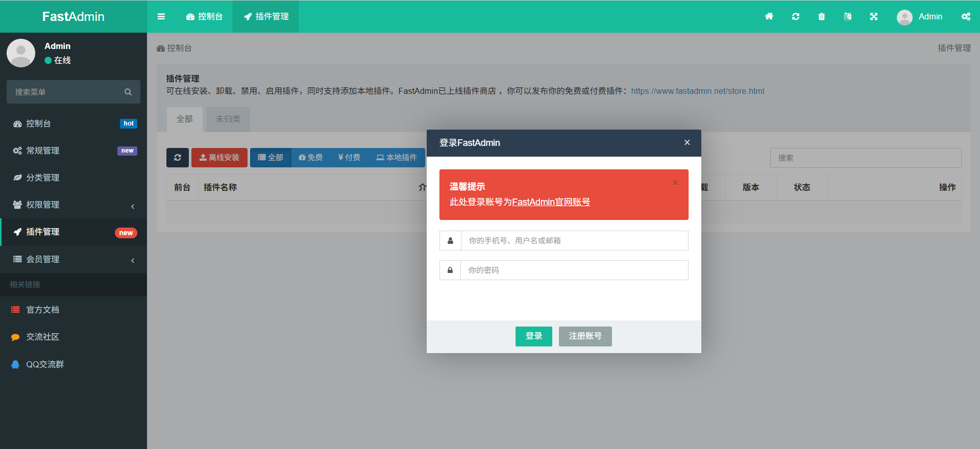The height and width of the screenshot is (449, 980).
Task: Switch to 插件管理 top tab
Action: 266,16
